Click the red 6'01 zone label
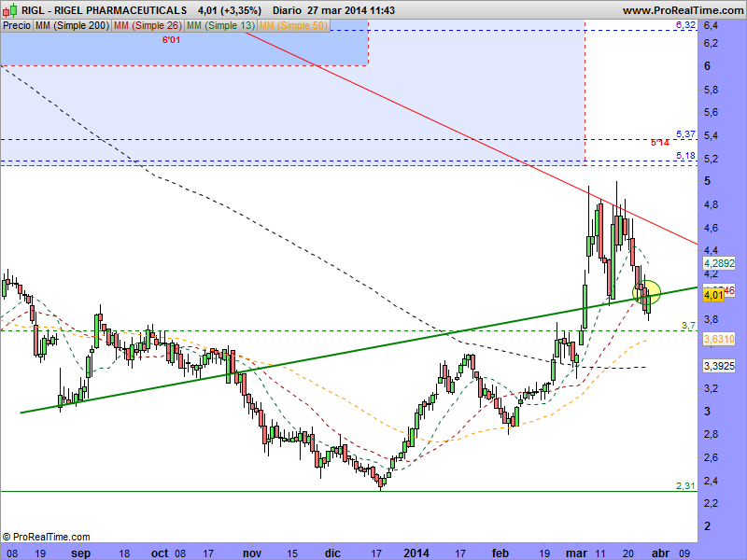Image resolution: width=747 pixels, height=560 pixels. click(x=172, y=40)
